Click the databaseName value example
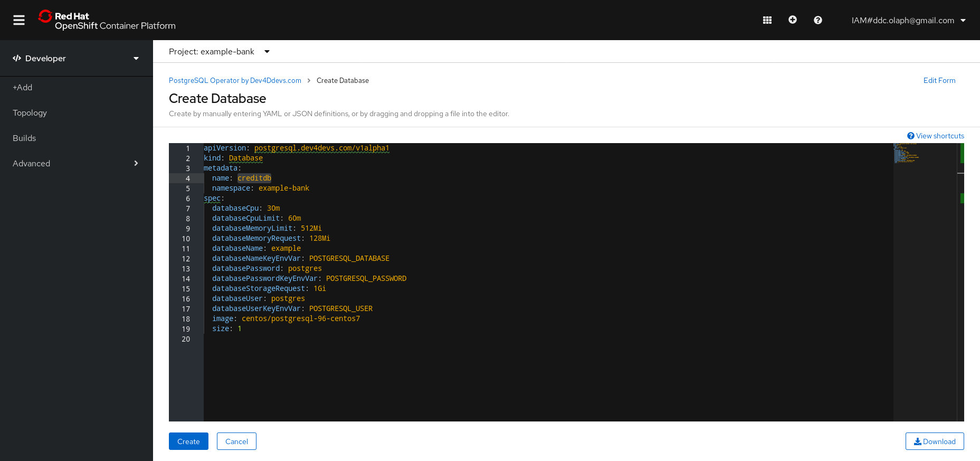 286,248
